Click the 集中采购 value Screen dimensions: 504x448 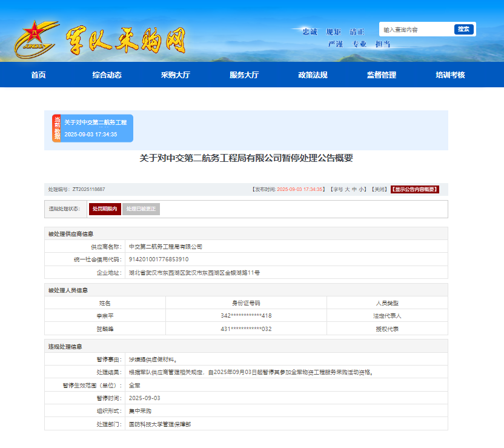click(x=140, y=411)
